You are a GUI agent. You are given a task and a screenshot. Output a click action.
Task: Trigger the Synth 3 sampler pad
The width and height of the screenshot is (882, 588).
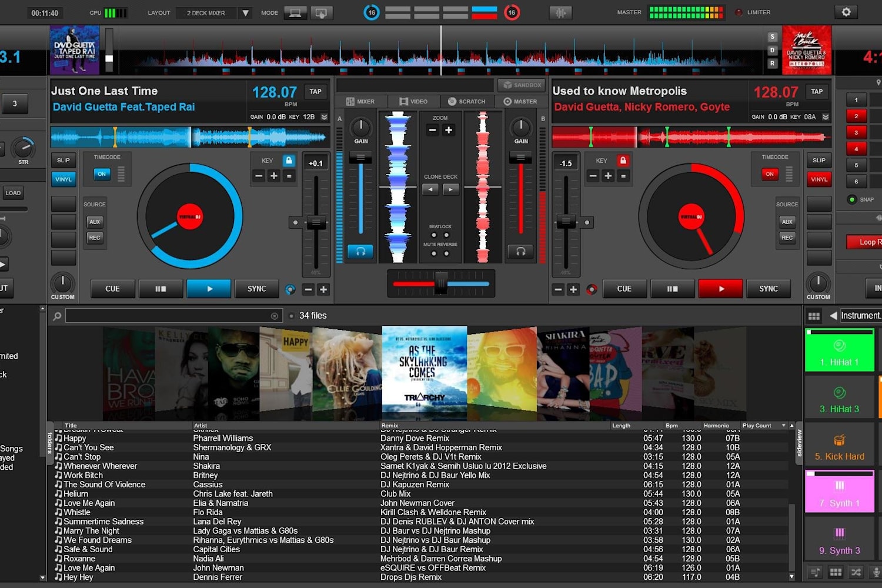point(839,539)
